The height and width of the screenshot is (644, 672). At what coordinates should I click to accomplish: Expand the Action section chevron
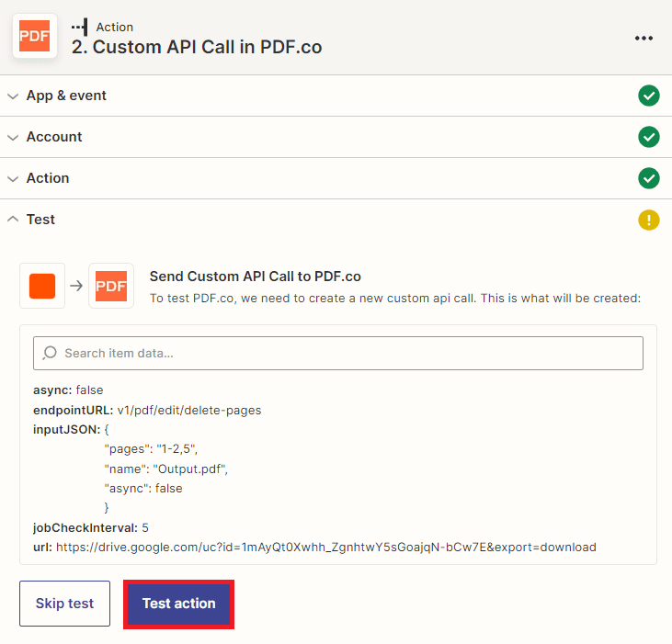click(13, 178)
